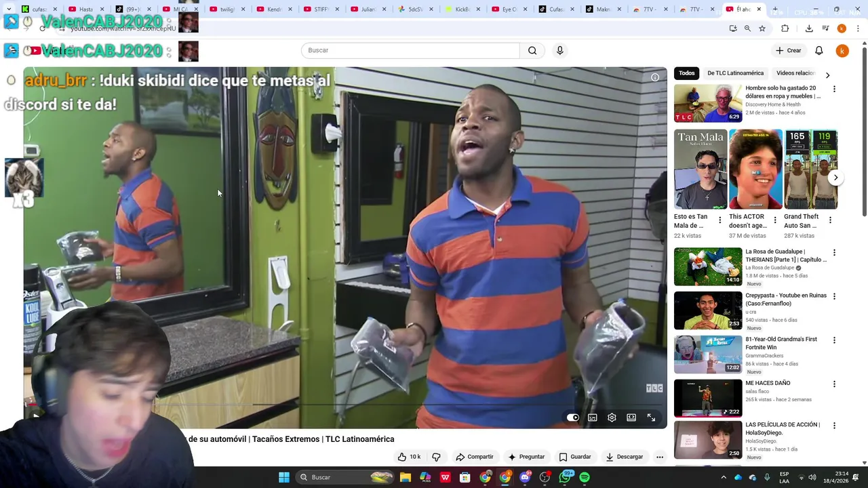Open taskbar volume control
This screenshot has width=868, height=488.
coord(812,477)
